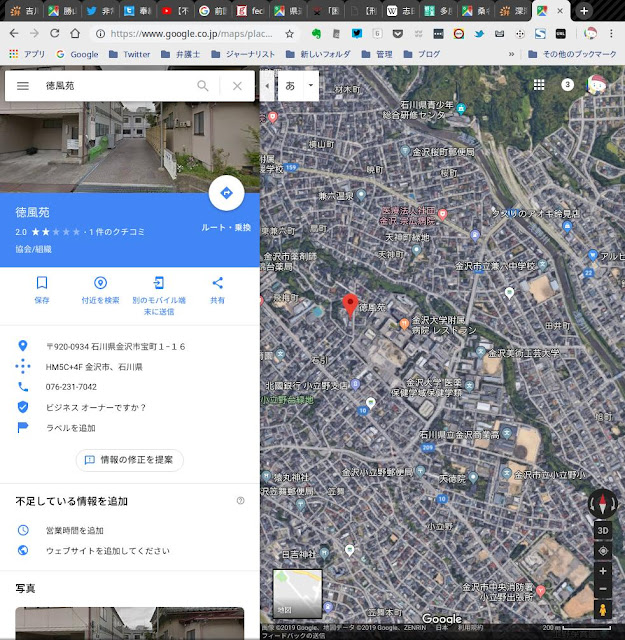
Task: Click the search nearby icon
Action: point(100,283)
